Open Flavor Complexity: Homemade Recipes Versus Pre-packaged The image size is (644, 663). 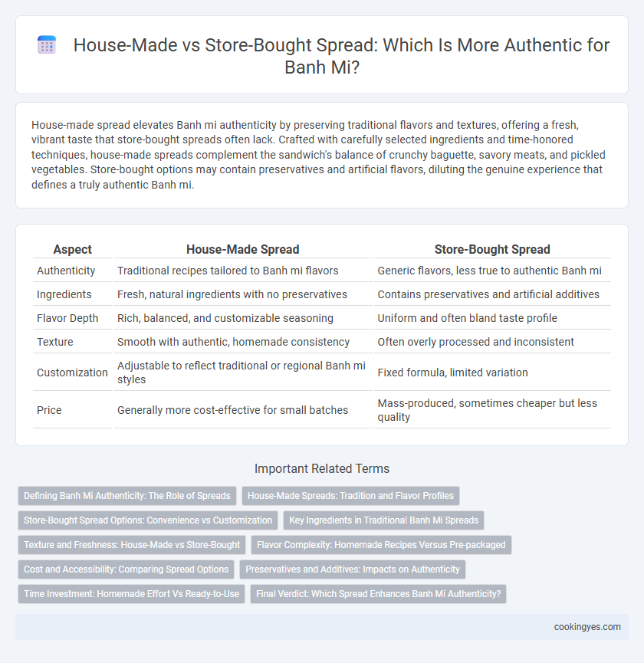381,545
